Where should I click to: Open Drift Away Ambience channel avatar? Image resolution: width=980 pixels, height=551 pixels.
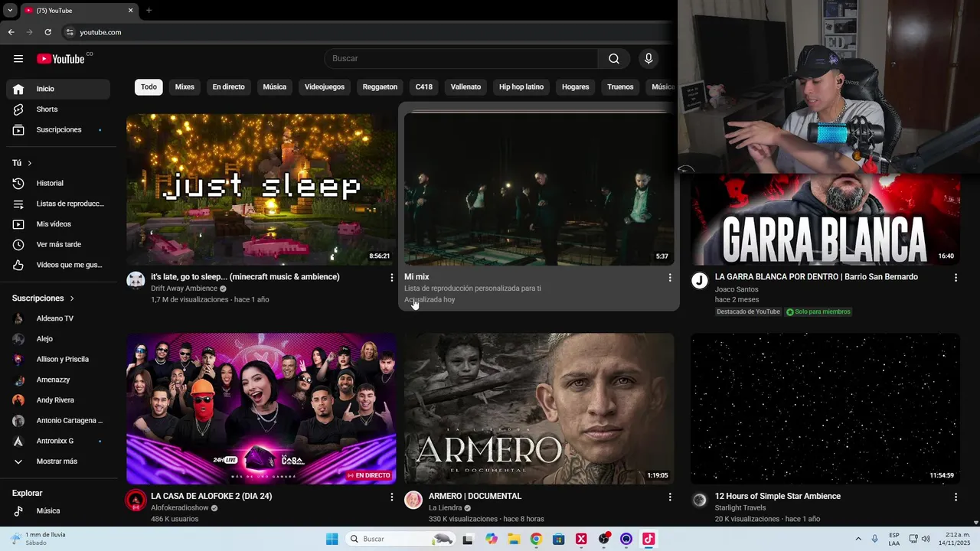tap(136, 280)
